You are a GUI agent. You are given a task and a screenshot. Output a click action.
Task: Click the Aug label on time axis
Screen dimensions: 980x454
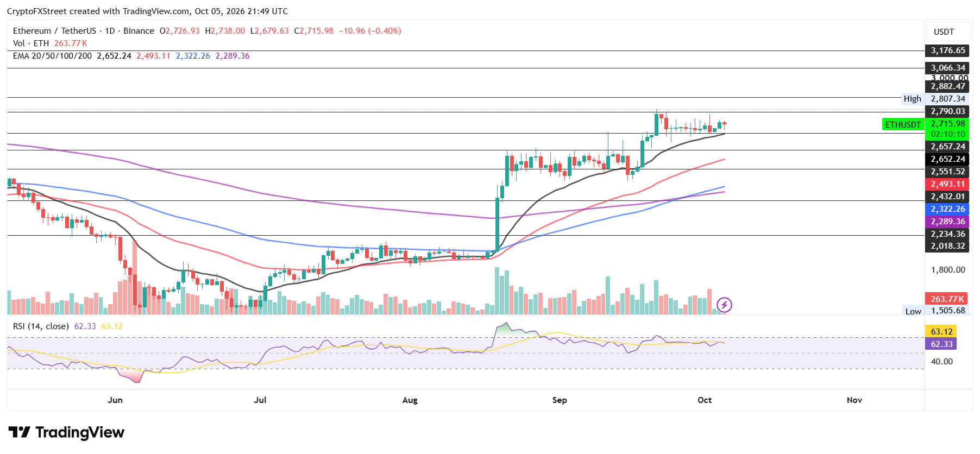(410, 400)
